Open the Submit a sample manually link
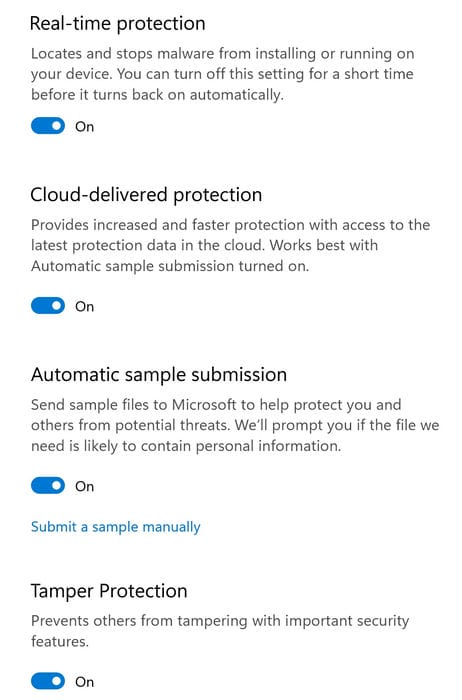This screenshot has height=700, width=462. 116,527
